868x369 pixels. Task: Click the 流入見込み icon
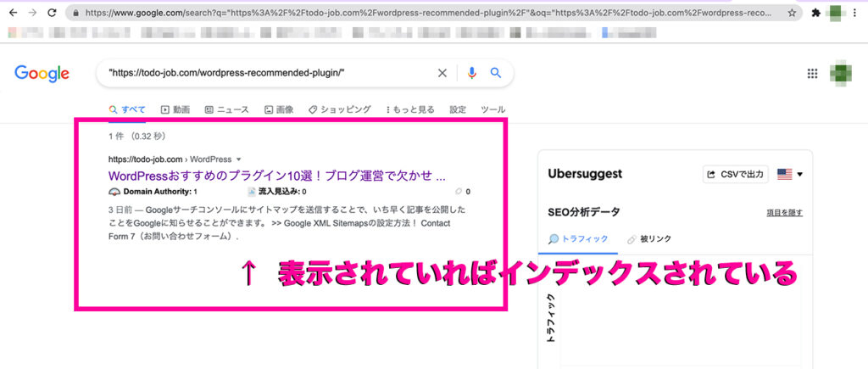point(251,192)
